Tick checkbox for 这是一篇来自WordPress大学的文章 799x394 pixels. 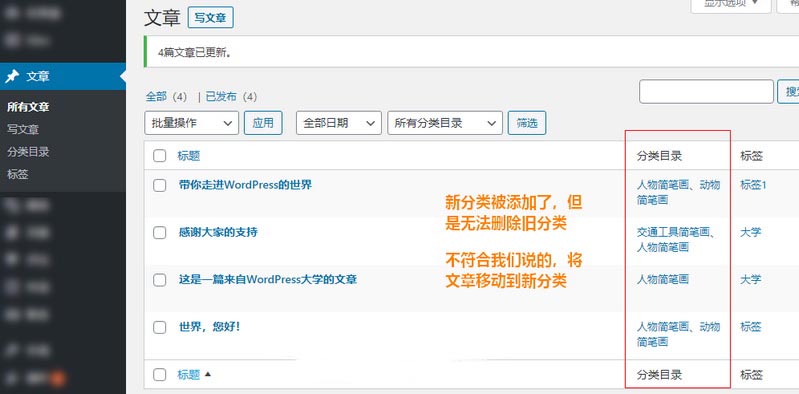(159, 280)
